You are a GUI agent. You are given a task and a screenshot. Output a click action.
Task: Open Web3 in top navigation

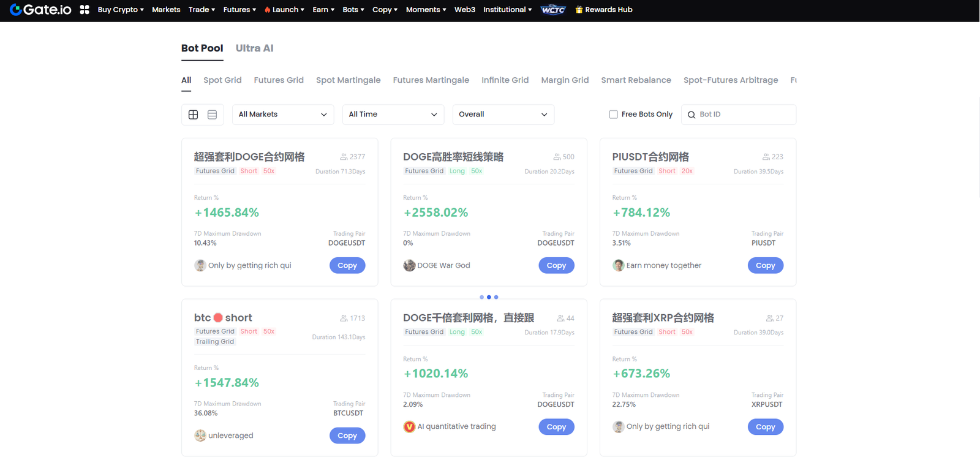click(x=465, y=10)
